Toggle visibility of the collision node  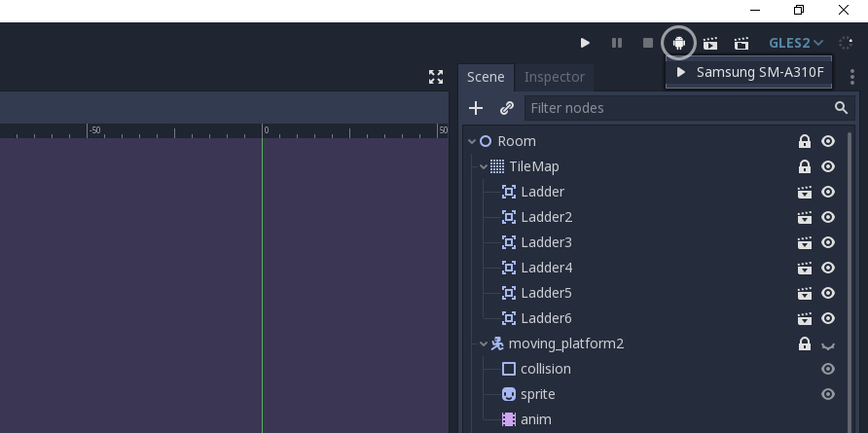[x=828, y=369]
